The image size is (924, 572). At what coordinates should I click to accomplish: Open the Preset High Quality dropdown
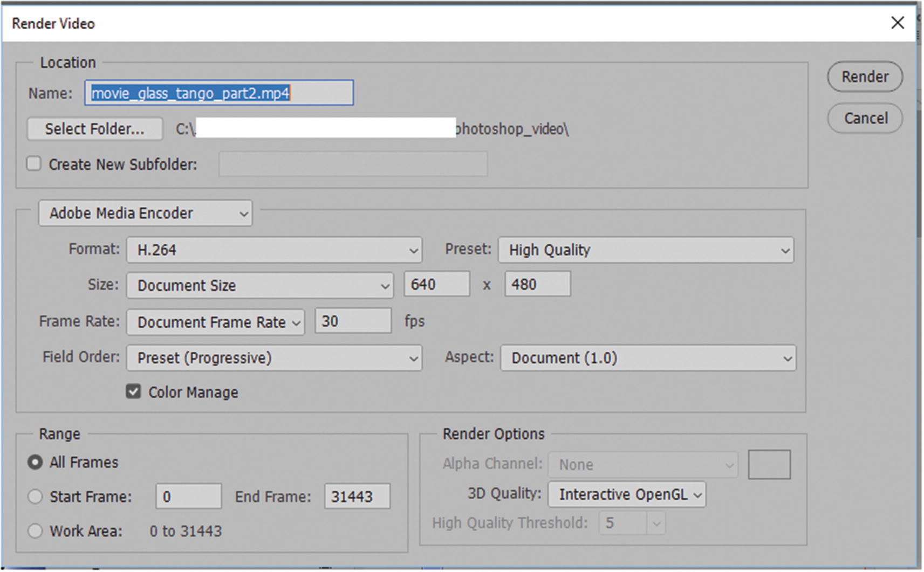click(646, 250)
